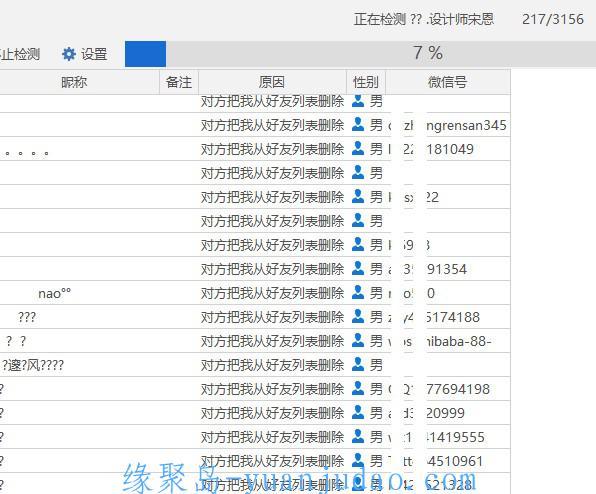
Task: Click the 217/3156 detection counter
Action: [553, 19]
